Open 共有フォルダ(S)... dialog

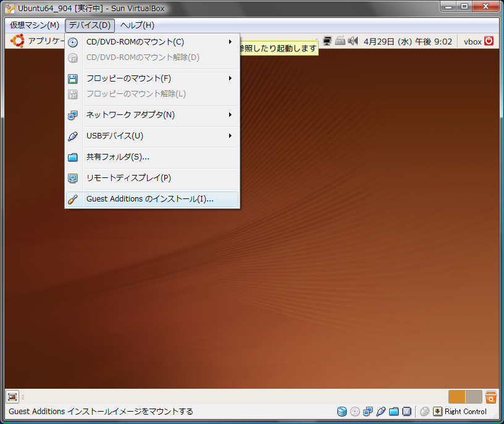click(x=152, y=157)
